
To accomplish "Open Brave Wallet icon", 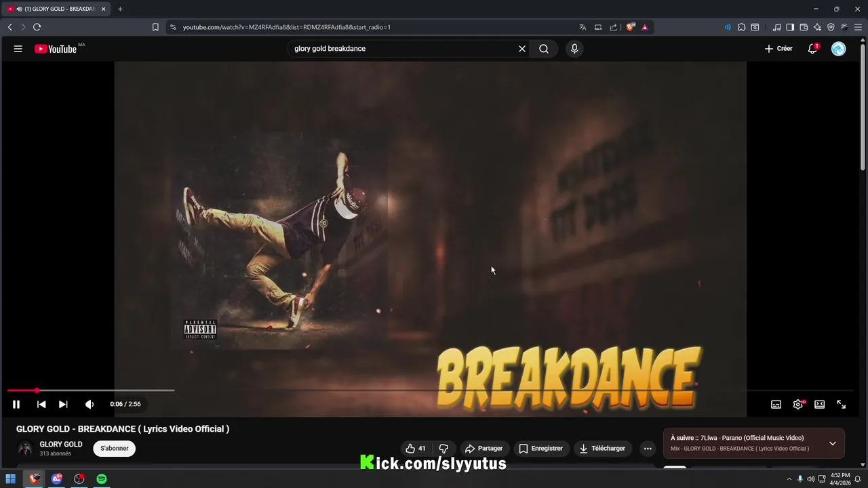I will [x=804, y=27].
